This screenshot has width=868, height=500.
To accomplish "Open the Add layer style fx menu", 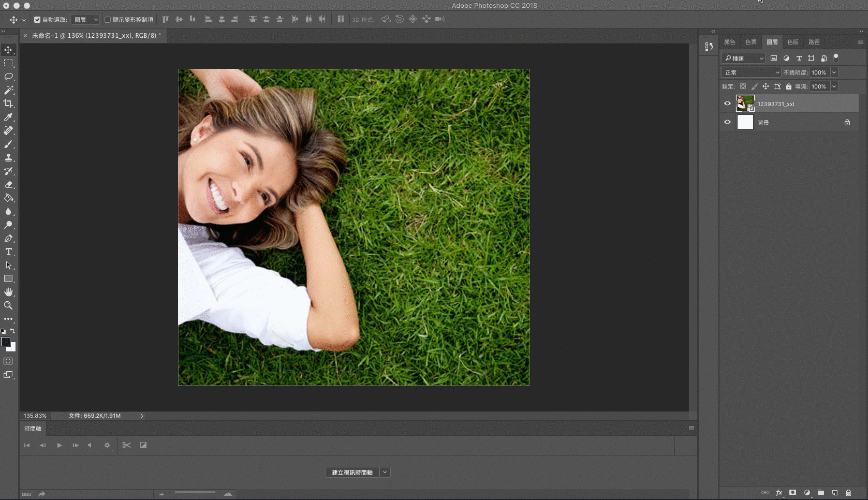I will point(780,493).
